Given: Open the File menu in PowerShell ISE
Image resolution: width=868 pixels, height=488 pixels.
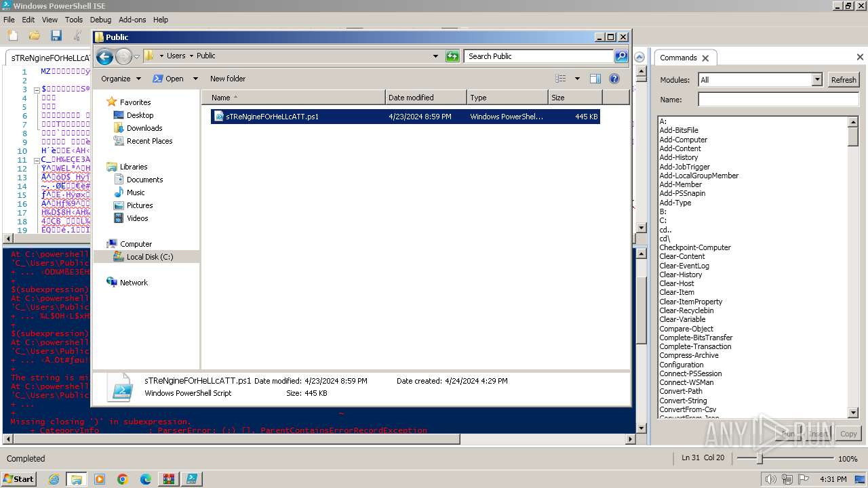Looking at the screenshot, I should click(x=9, y=20).
